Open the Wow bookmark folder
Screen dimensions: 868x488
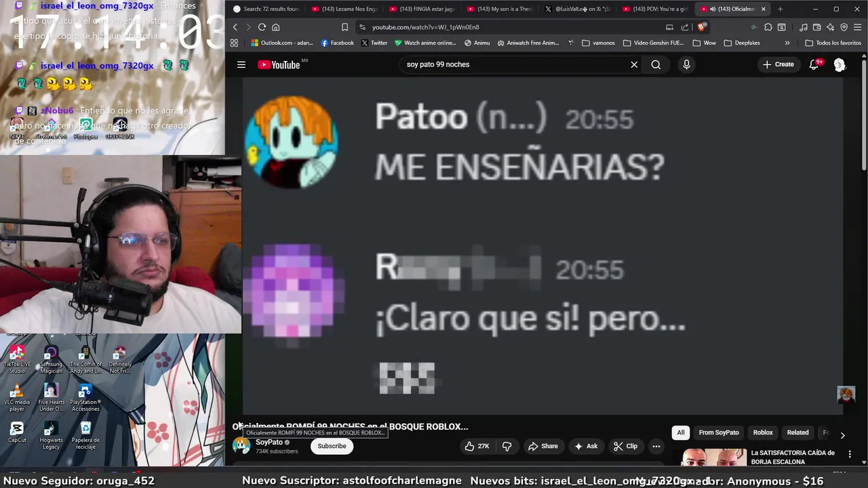[704, 43]
